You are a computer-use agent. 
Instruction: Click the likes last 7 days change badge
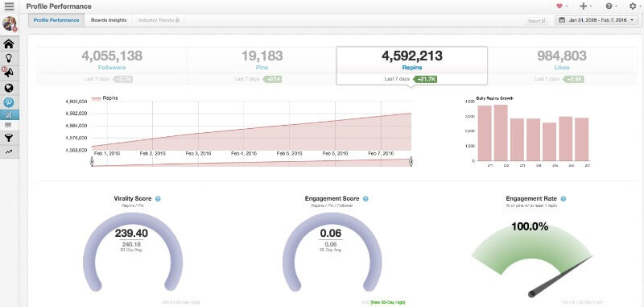[574, 79]
